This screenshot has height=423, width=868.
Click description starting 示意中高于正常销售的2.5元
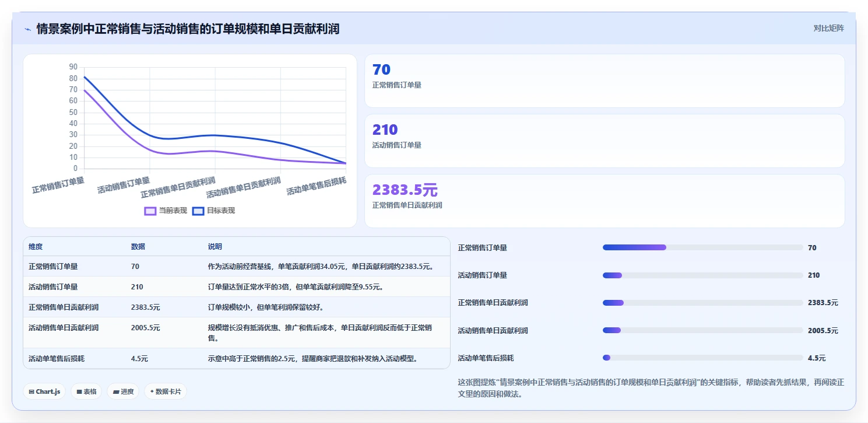(x=313, y=358)
